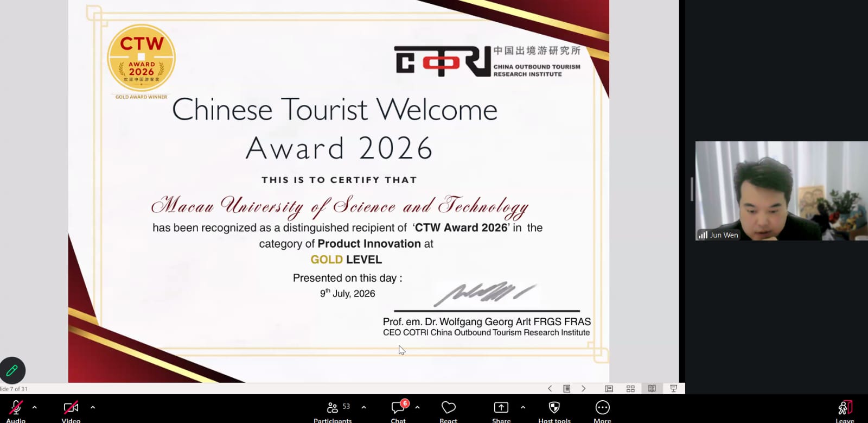This screenshot has width=868, height=423.
Task: Open the Participants panel
Action: coord(333,411)
